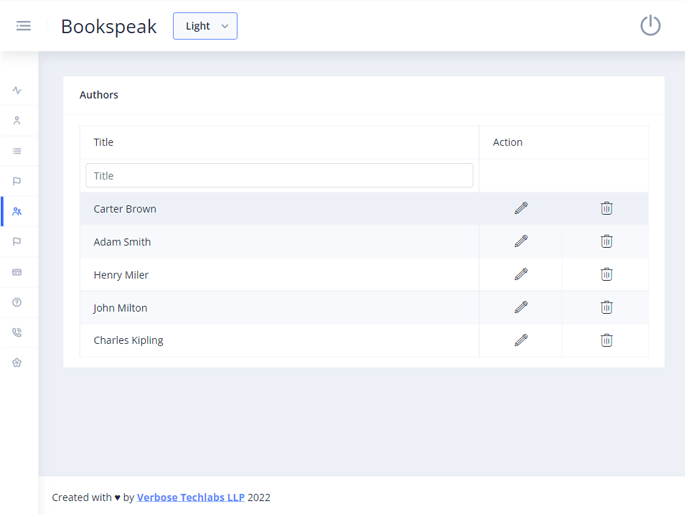Delete author John Milton with trash icon
This screenshot has width=685, height=515.
click(606, 307)
